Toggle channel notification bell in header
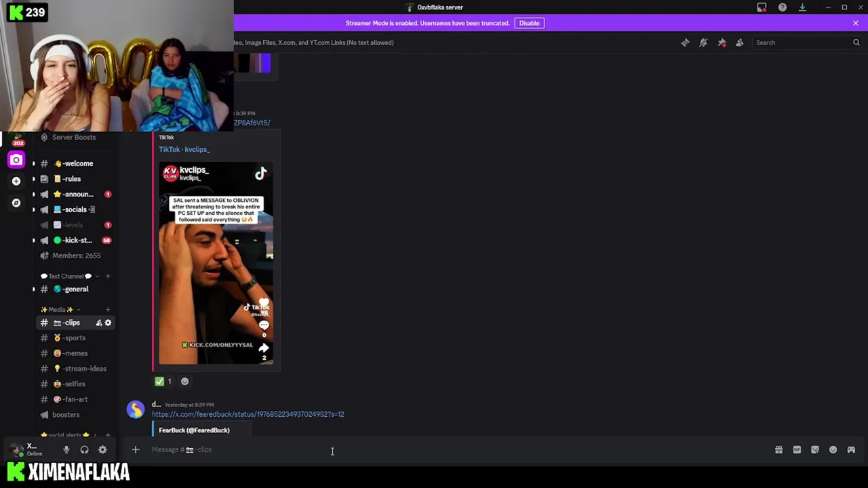The width and height of the screenshot is (868, 488). [x=703, y=43]
